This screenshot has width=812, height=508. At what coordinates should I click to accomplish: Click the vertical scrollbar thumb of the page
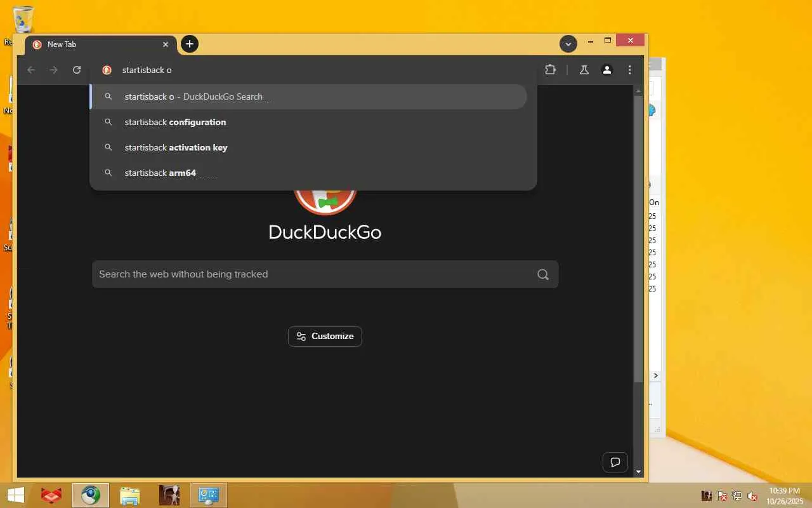638,239
